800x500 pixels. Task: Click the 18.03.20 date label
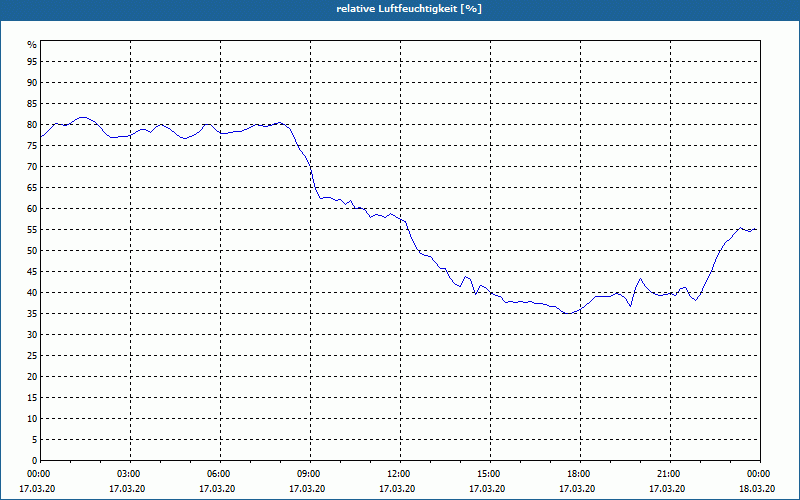click(x=757, y=489)
